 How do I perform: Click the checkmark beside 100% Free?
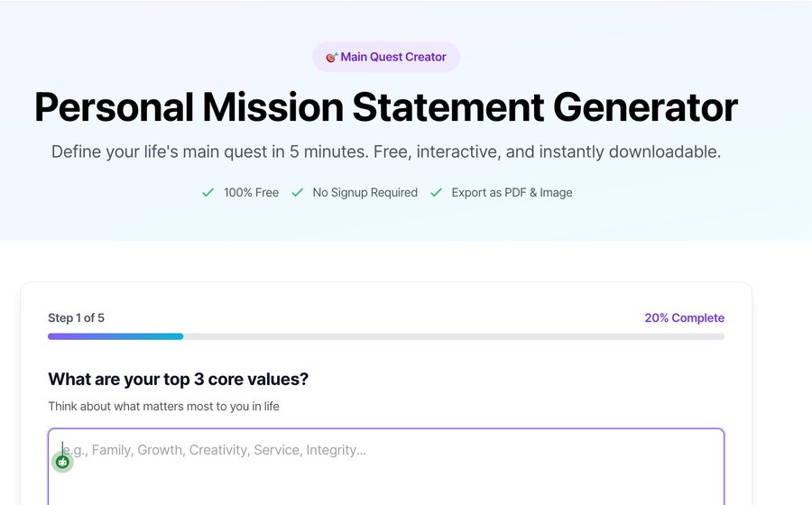click(x=208, y=192)
